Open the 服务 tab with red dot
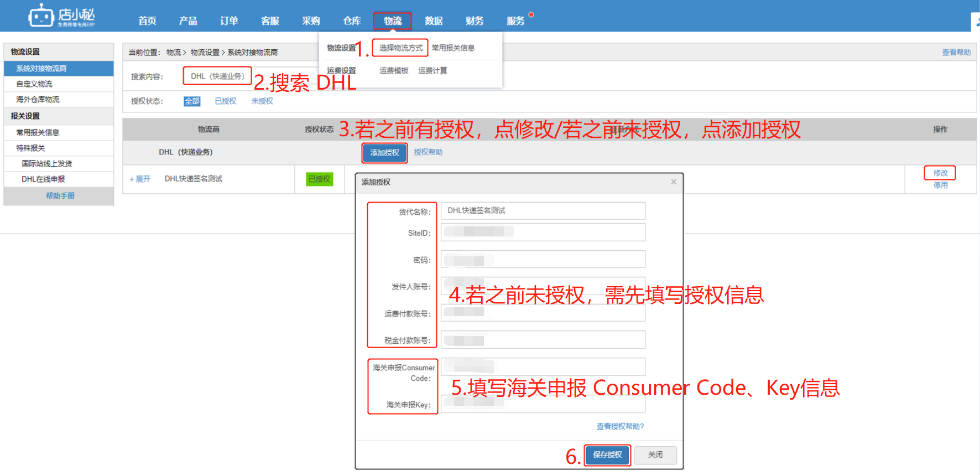980x475 pixels. point(515,20)
